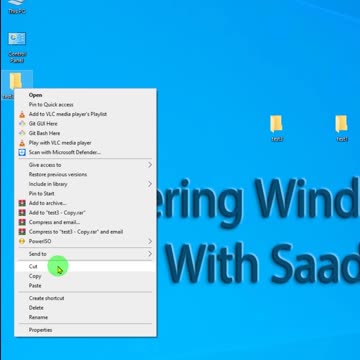Expand the PowerISO submenu
The height and width of the screenshot is (360, 360).
tap(85, 241)
